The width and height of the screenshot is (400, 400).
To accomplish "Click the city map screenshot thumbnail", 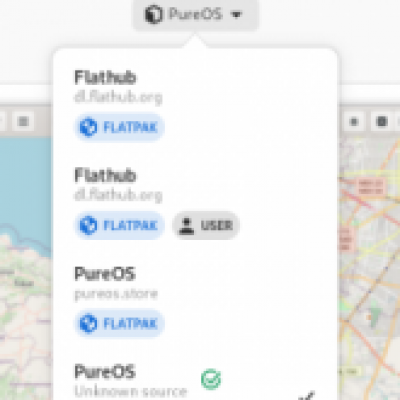I will [x=369, y=267].
